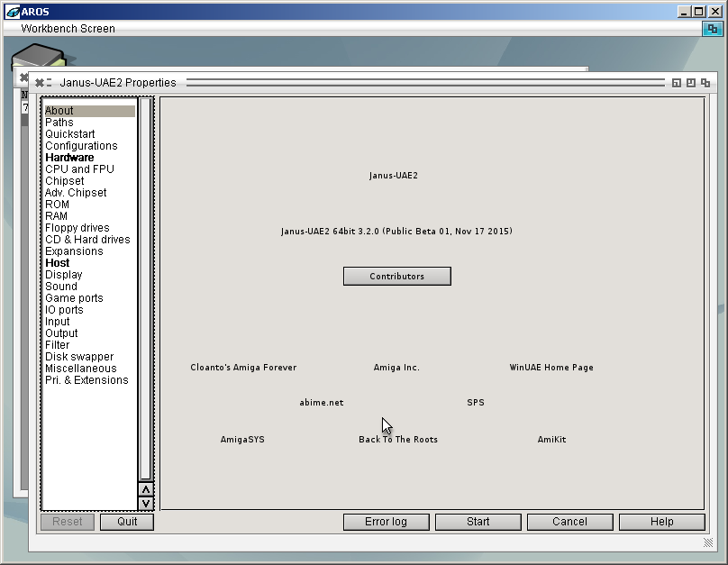The width and height of the screenshot is (728, 565).
Task: Select Game ports entry
Action: 89,298
